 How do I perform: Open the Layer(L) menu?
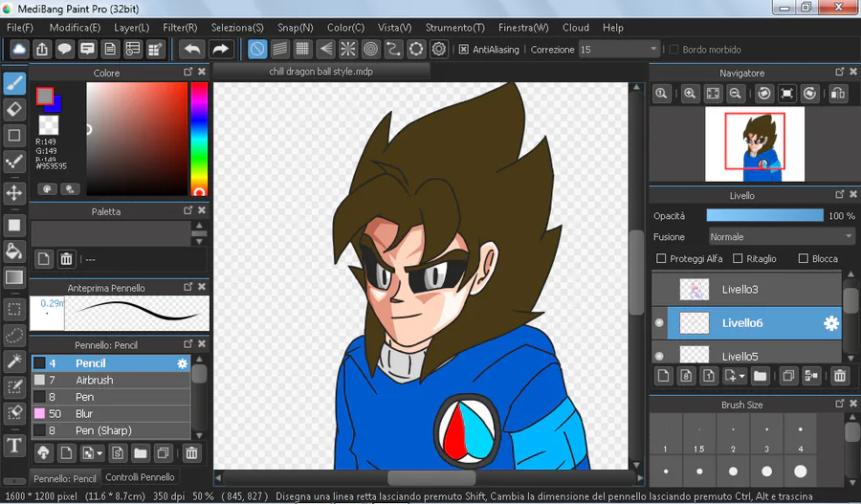[131, 28]
